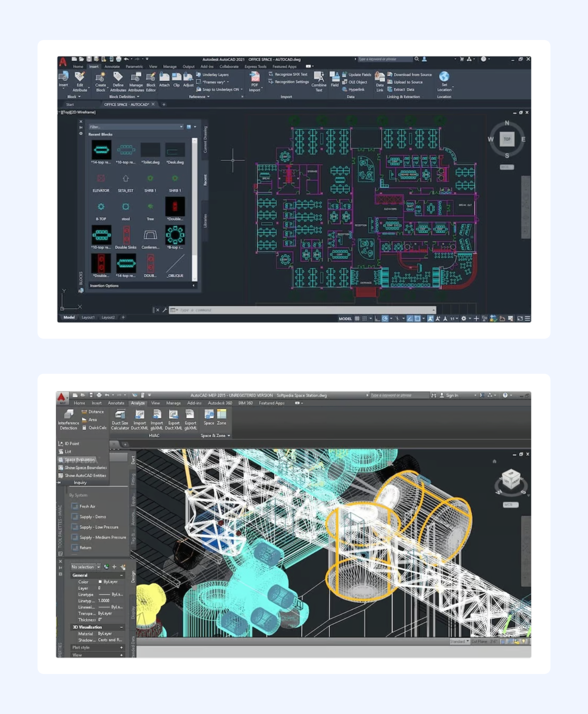Click the ID Point tool
The image size is (588, 714).
click(x=69, y=444)
